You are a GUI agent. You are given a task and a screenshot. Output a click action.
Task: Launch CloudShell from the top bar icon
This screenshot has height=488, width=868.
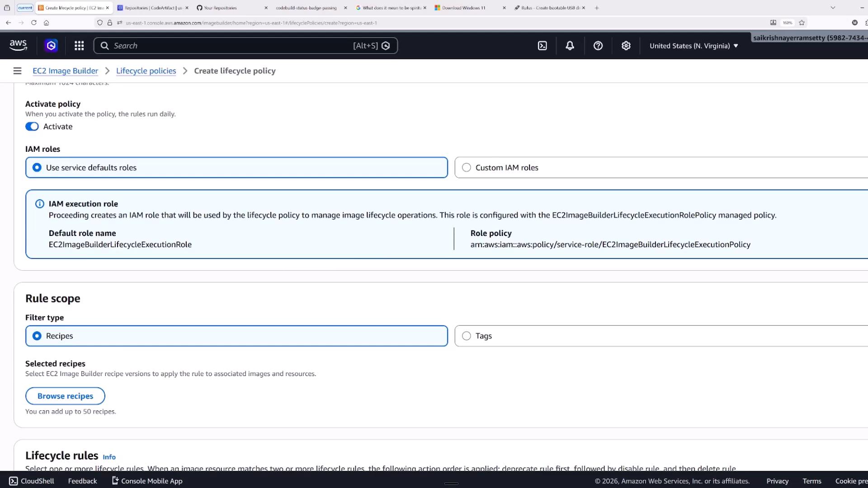(x=542, y=46)
